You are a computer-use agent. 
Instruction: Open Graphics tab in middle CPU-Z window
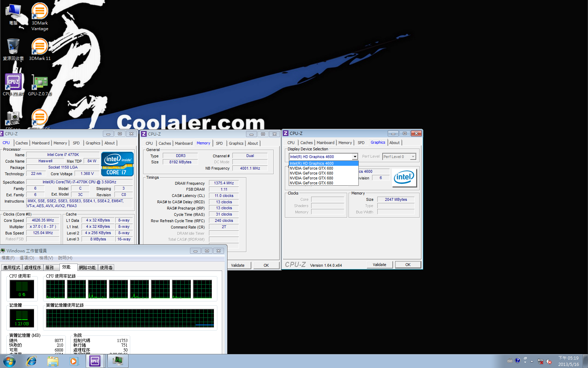236,143
